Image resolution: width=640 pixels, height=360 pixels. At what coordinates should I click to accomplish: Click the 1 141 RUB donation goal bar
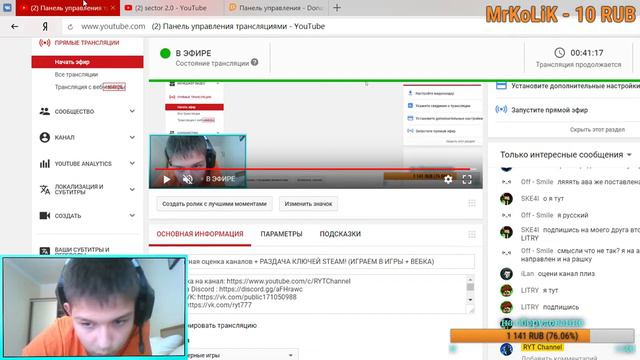click(x=542, y=336)
